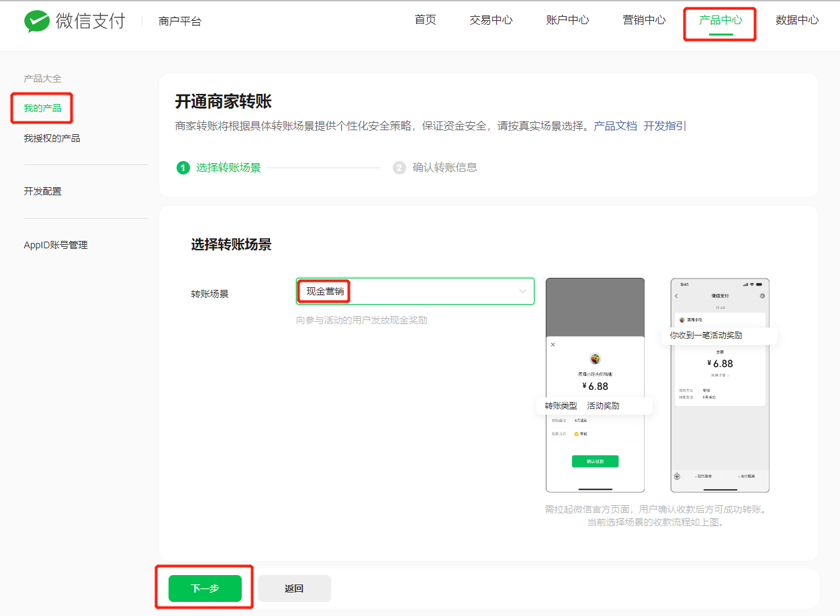The height and width of the screenshot is (616, 840).
Task: Open AppID账号管理 in the sidebar
Action: pos(56,245)
